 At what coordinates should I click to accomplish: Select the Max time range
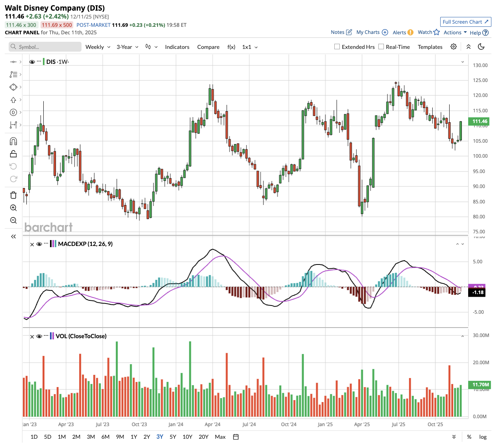(220, 437)
